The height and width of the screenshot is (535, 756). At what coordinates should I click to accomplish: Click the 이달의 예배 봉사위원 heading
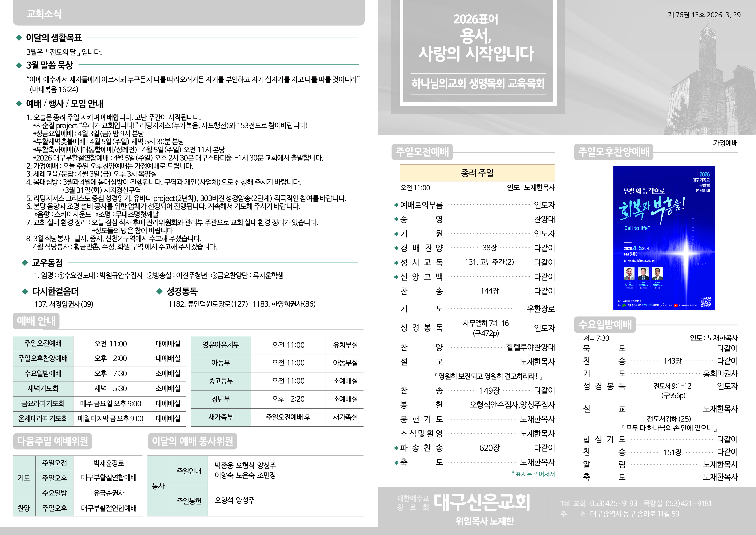coord(192,441)
